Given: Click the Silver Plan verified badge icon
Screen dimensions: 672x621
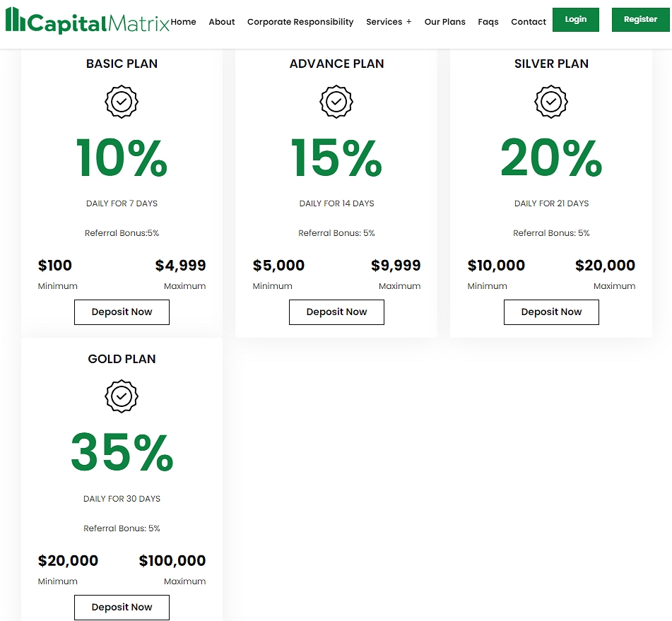Looking at the screenshot, I should (x=551, y=102).
